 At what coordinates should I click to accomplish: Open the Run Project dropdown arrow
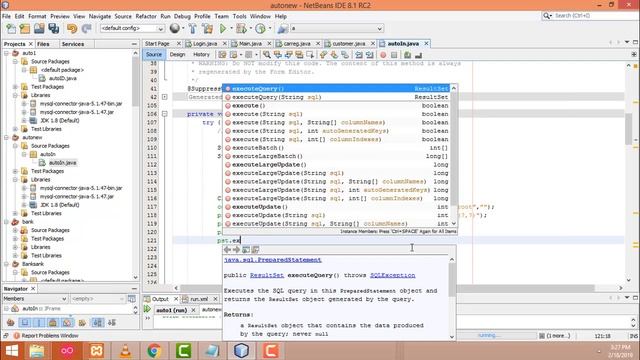(231, 29)
